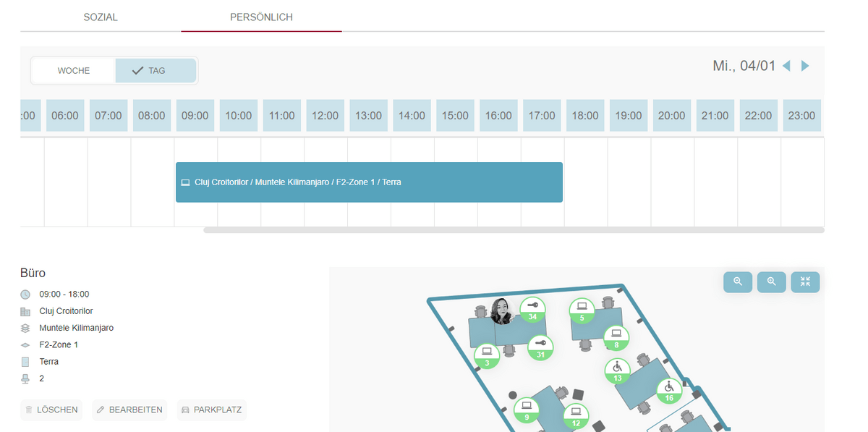Screen dimensions: 868x432
Task: Switch to Woche view
Action: (x=74, y=71)
